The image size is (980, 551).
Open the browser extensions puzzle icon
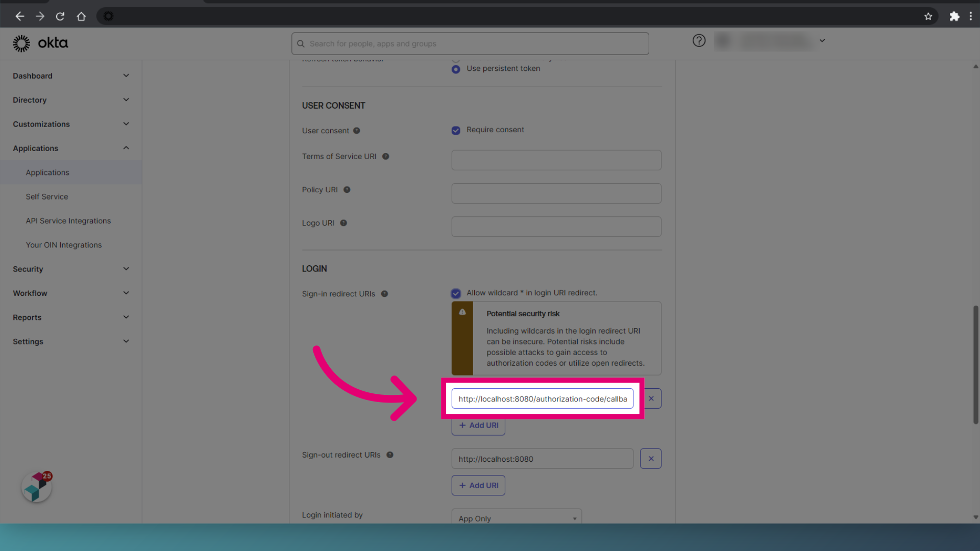point(954,16)
